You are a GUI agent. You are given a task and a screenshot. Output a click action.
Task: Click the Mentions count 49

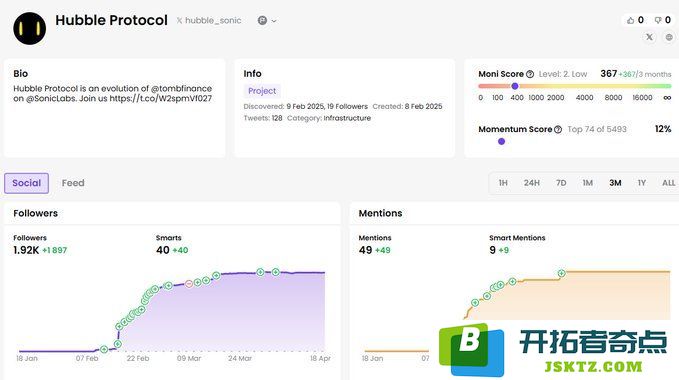coord(365,250)
